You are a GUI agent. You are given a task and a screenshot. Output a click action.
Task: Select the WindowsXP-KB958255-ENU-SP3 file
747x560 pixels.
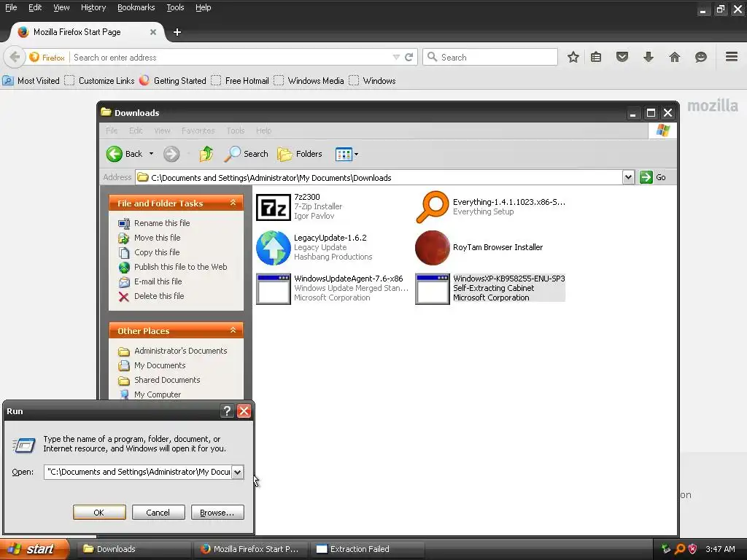tap(490, 288)
